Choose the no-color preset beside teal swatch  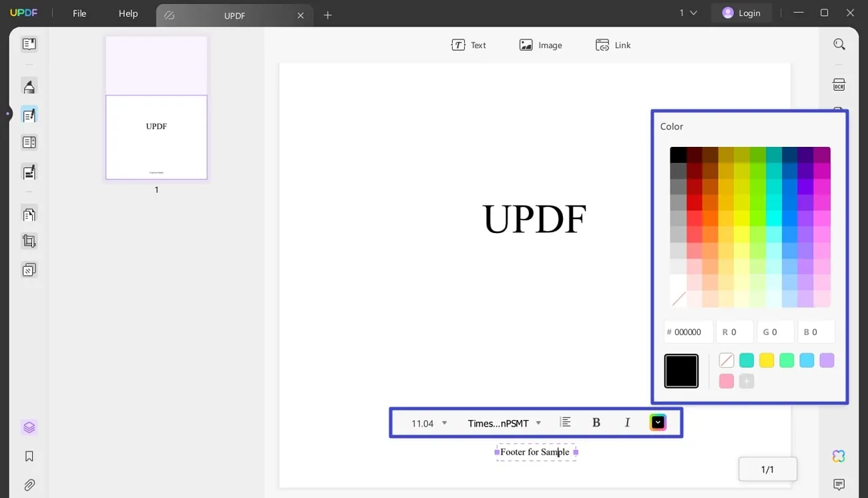pyautogui.click(x=726, y=360)
